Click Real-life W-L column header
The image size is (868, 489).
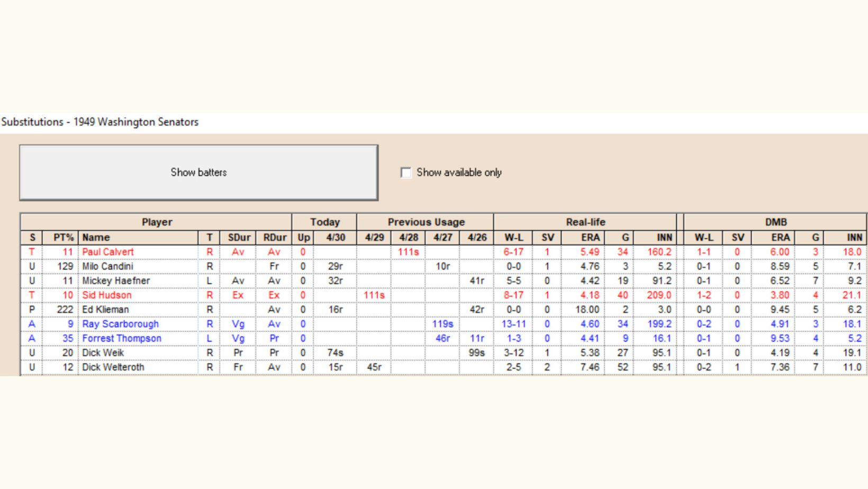coord(513,238)
